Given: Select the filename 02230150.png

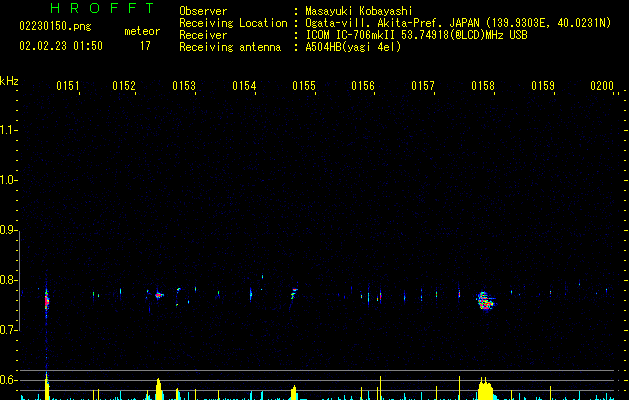Looking at the screenshot, I should click(x=55, y=26).
